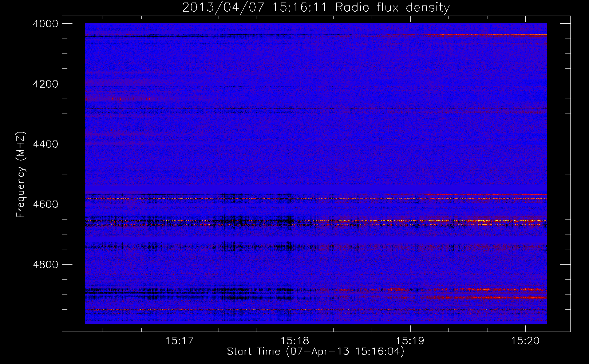Click the 15:20 time tick label

click(525, 341)
